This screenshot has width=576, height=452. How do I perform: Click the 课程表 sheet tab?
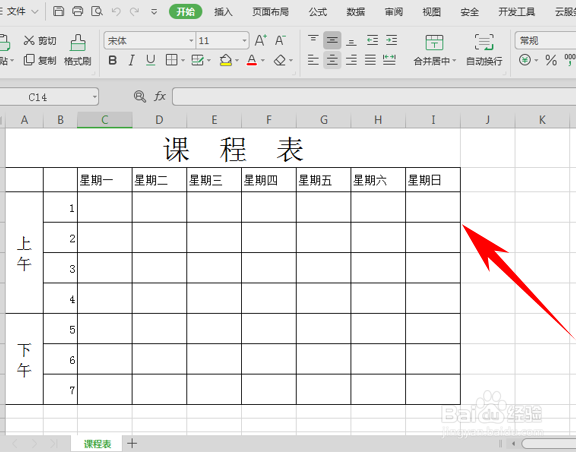pyautogui.click(x=97, y=444)
